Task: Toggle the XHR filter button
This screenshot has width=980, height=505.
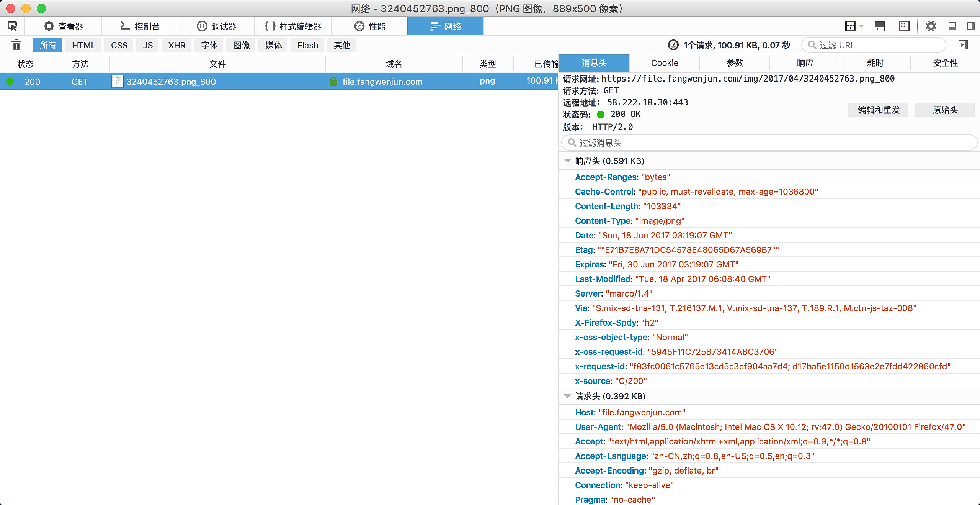Action: pyautogui.click(x=176, y=45)
